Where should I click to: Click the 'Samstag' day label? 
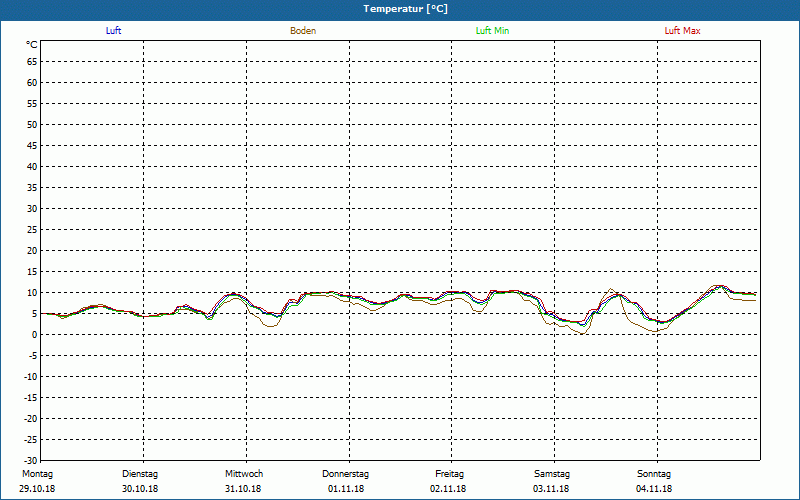pos(552,474)
